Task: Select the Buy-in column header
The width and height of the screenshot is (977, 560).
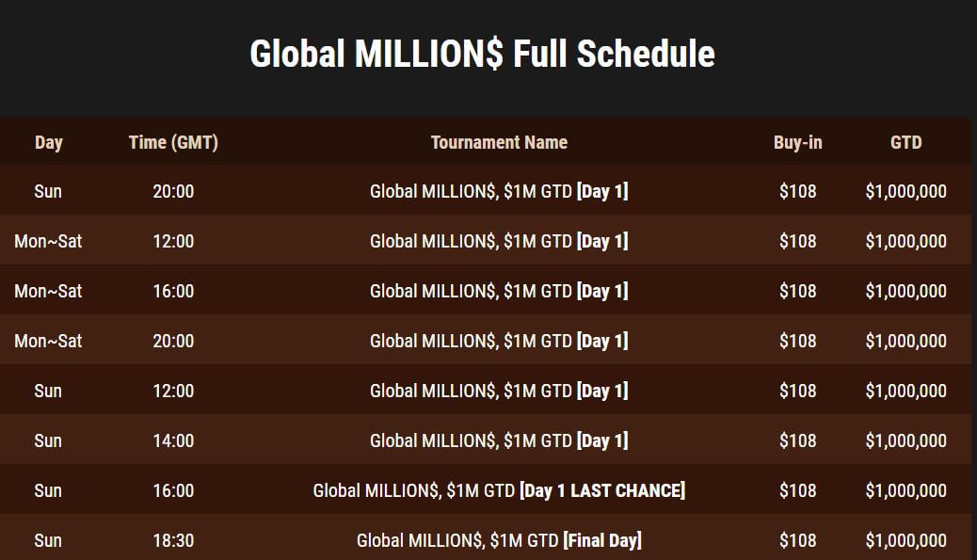Action: [797, 142]
